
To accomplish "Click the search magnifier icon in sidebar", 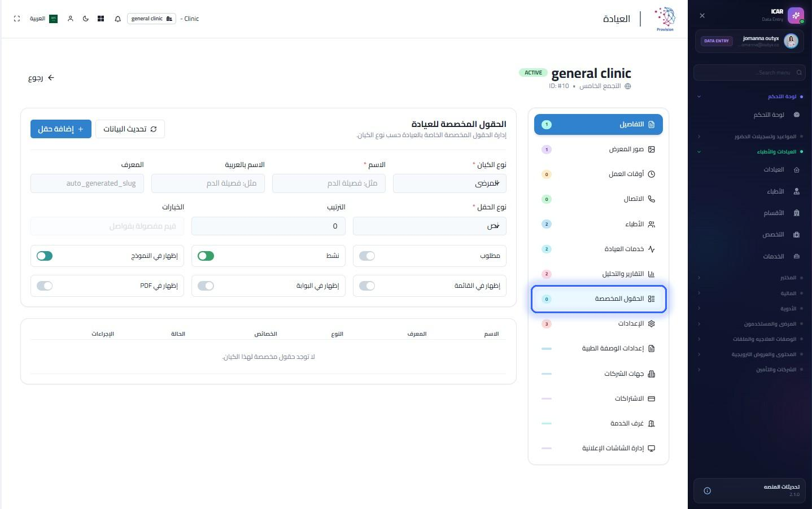I will pyautogui.click(x=799, y=73).
